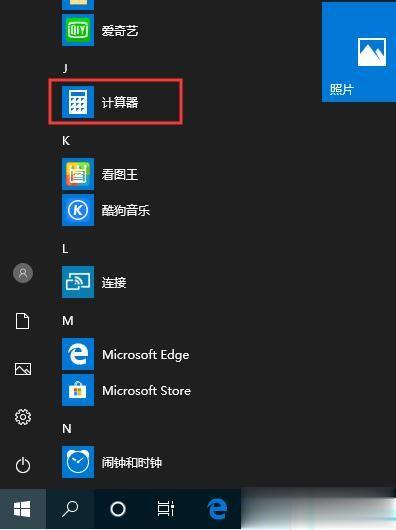396x530 pixels.
Task: Click the K letter group header
Action: [x=66, y=141]
